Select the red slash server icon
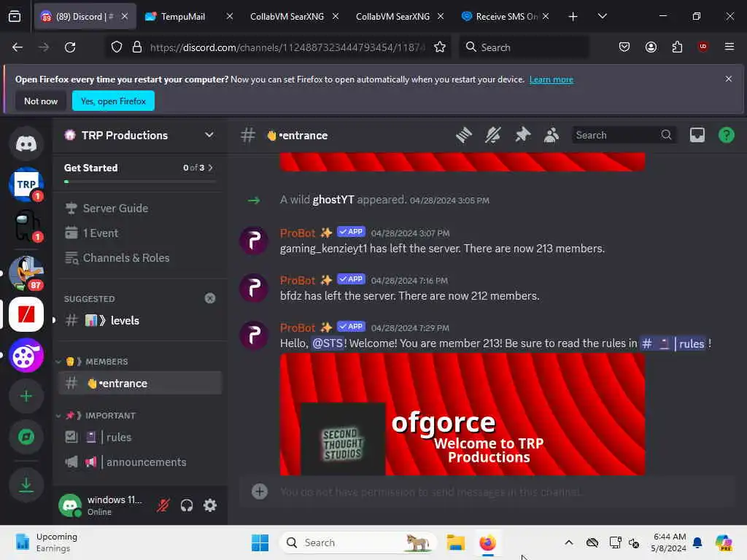The image size is (747, 560). click(x=26, y=314)
